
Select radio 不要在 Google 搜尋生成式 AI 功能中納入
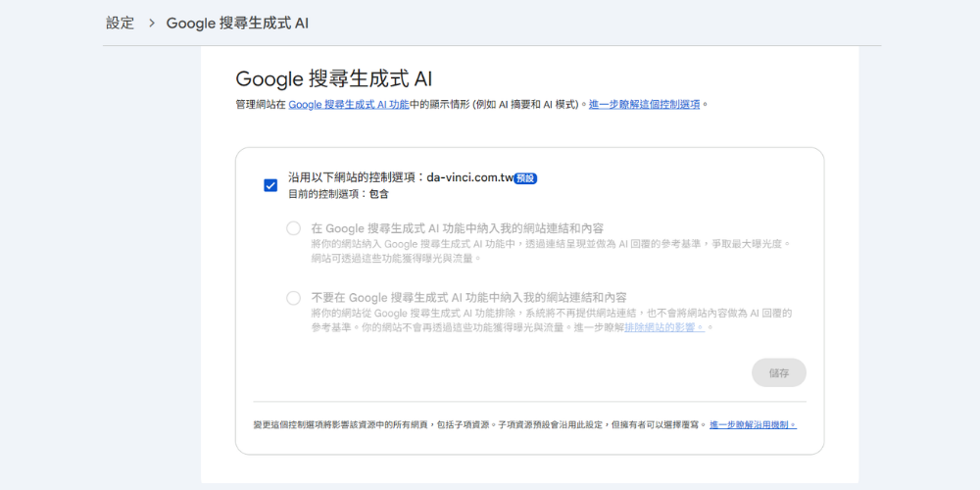coord(293,298)
